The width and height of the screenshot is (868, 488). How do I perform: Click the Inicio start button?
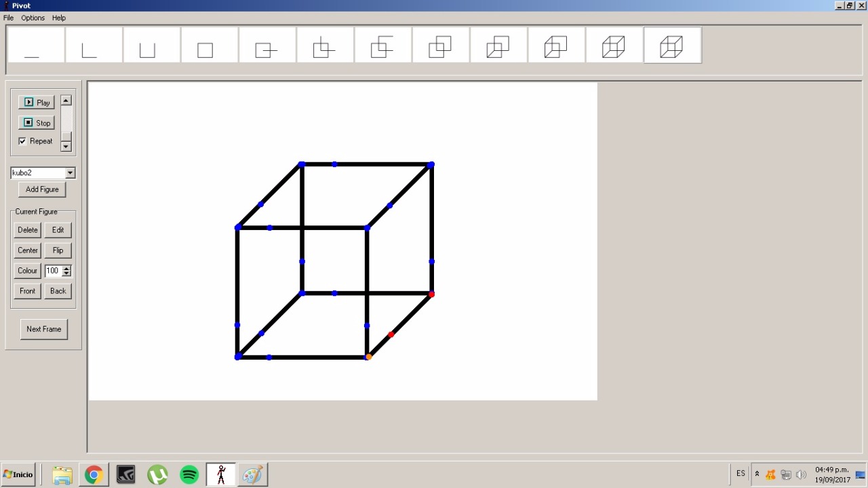(18, 474)
